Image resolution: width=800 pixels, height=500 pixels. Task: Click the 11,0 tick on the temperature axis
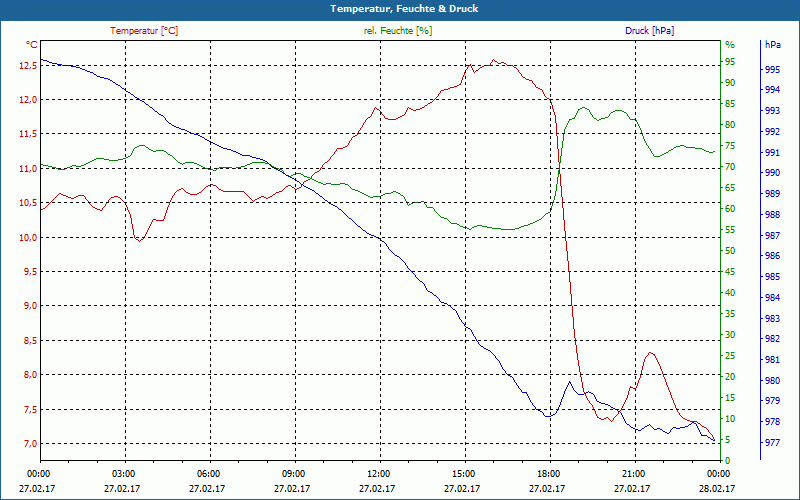(28, 169)
